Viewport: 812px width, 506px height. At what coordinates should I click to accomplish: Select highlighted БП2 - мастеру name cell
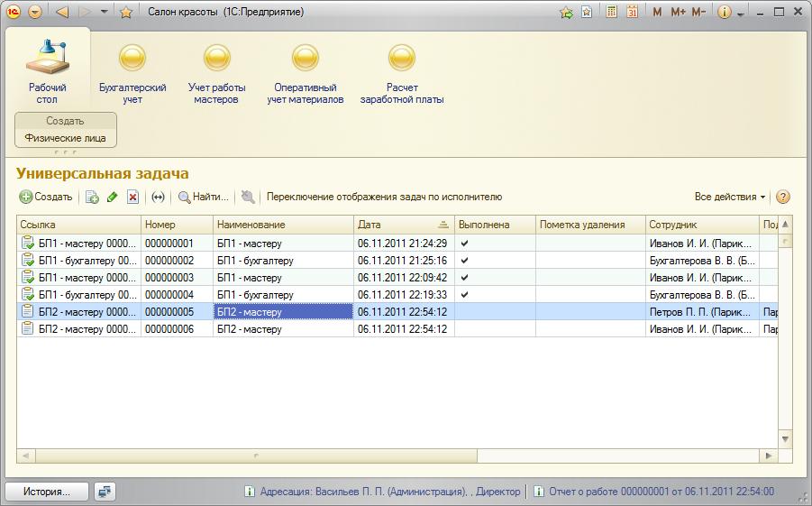(x=283, y=311)
